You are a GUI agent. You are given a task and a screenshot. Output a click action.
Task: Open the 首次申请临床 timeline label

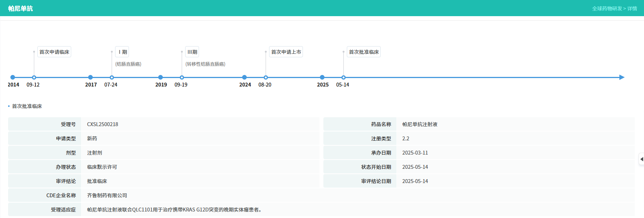click(x=54, y=52)
